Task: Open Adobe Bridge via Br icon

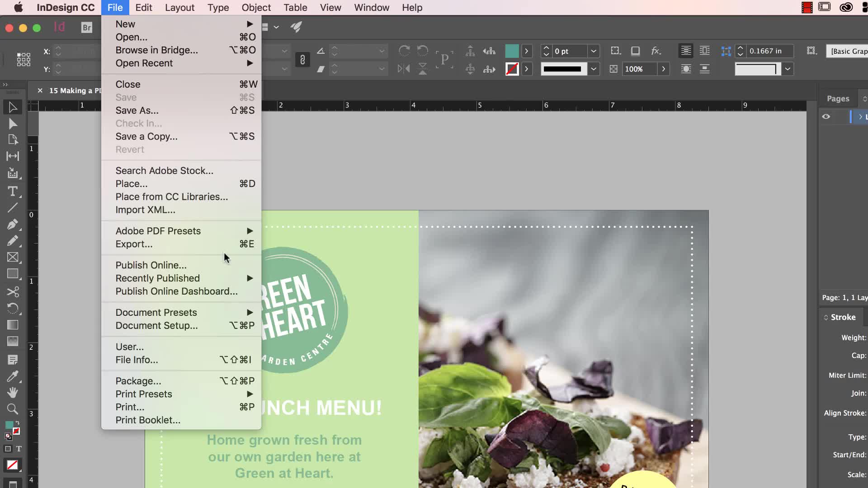Action: pos(86,28)
